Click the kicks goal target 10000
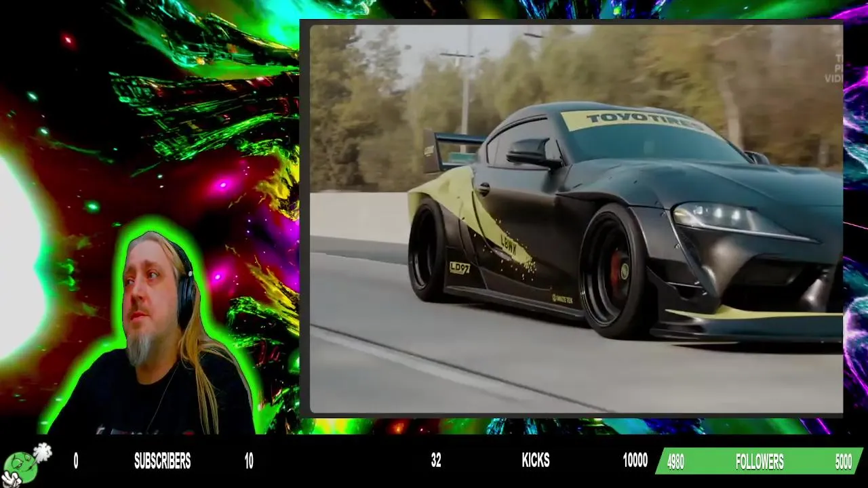Image resolution: width=868 pixels, height=488 pixels. point(635,461)
